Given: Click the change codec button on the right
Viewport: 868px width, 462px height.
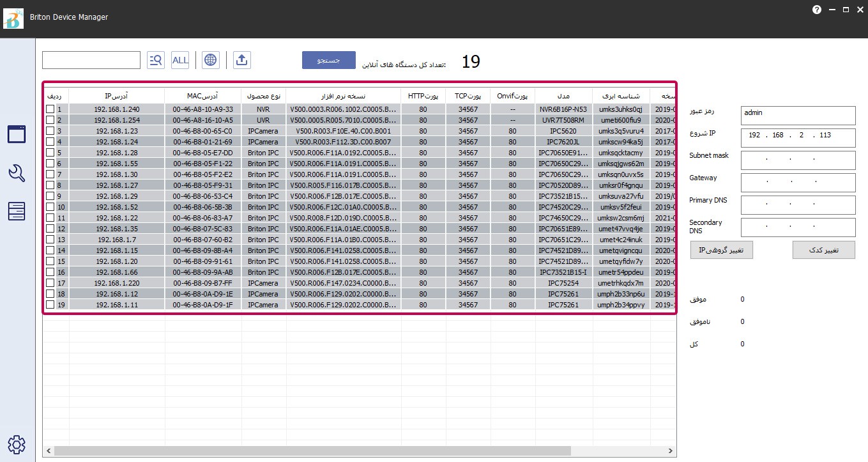Looking at the screenshot, I should tap(823, 250).
